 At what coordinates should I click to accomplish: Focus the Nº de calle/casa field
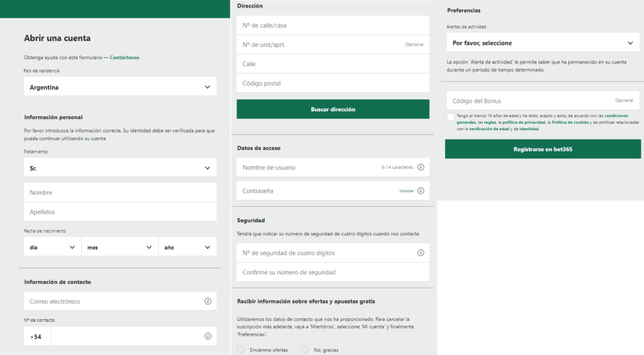click(x=333, y=25)
